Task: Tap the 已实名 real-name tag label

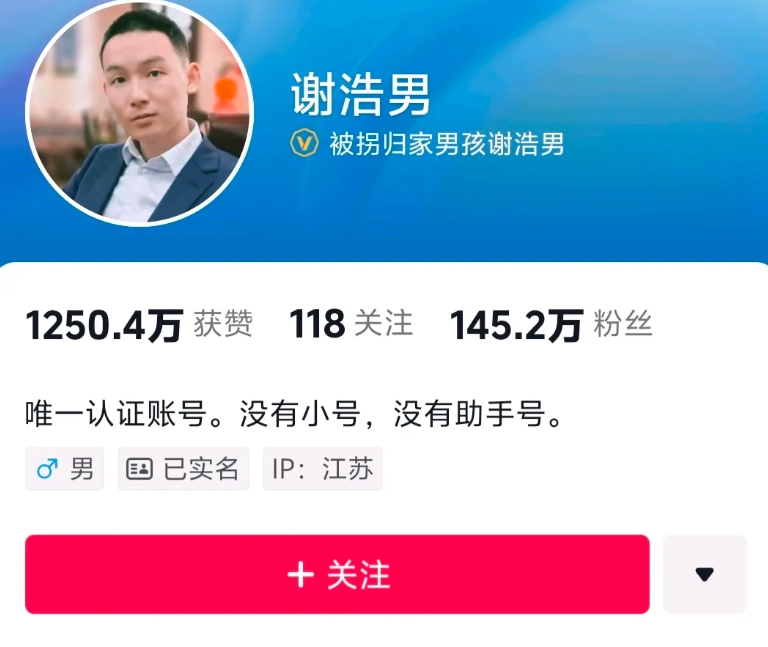Action: 201,469
